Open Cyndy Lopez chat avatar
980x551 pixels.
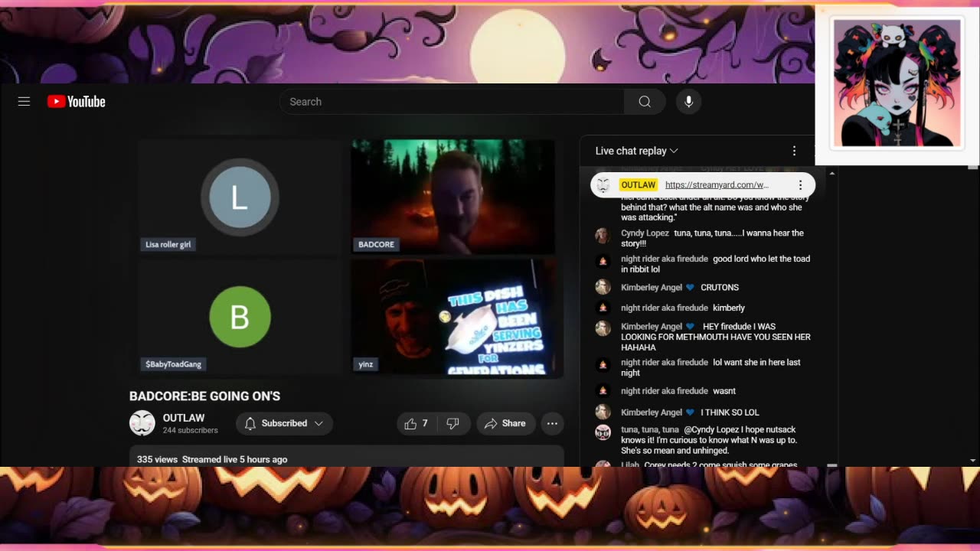(603, 235)
